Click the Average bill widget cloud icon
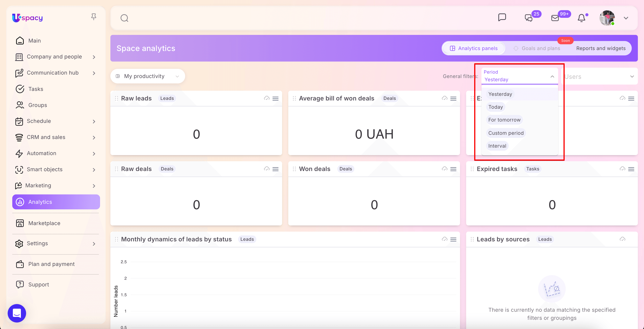 pos(444,98)
